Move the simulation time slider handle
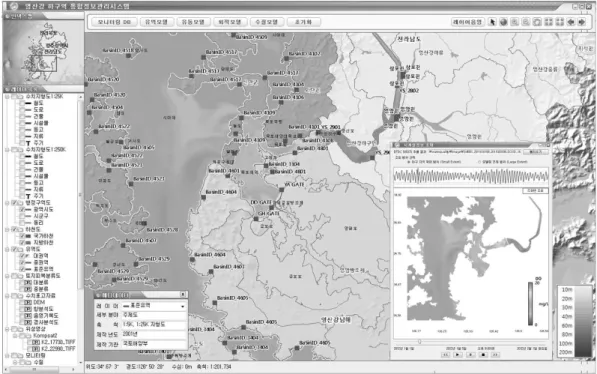597x374 pixels. pos(419,342)
